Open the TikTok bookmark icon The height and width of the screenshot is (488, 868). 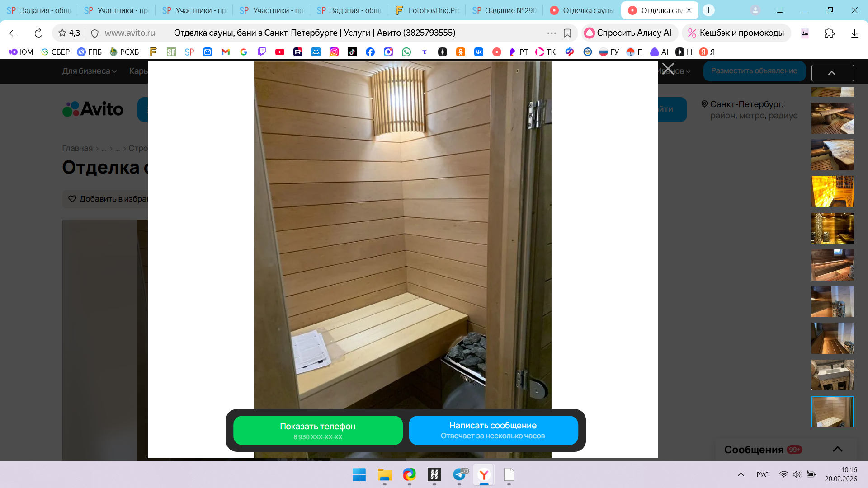(352, 52)
